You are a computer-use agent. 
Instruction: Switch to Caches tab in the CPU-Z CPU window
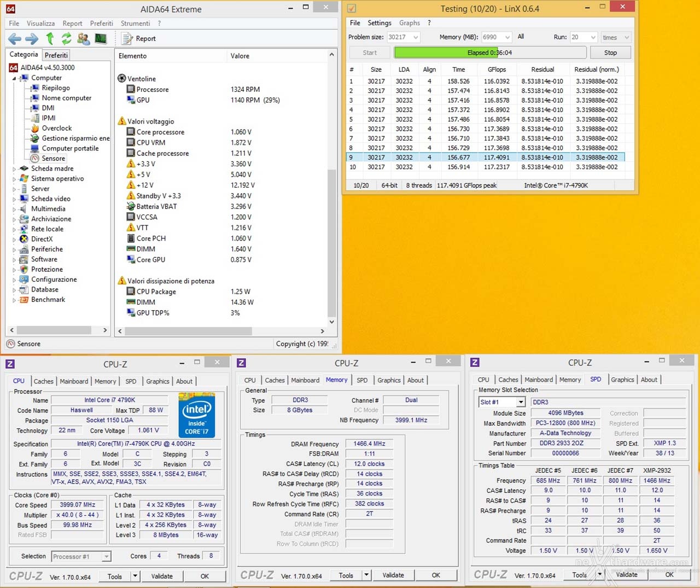(43, 381)
